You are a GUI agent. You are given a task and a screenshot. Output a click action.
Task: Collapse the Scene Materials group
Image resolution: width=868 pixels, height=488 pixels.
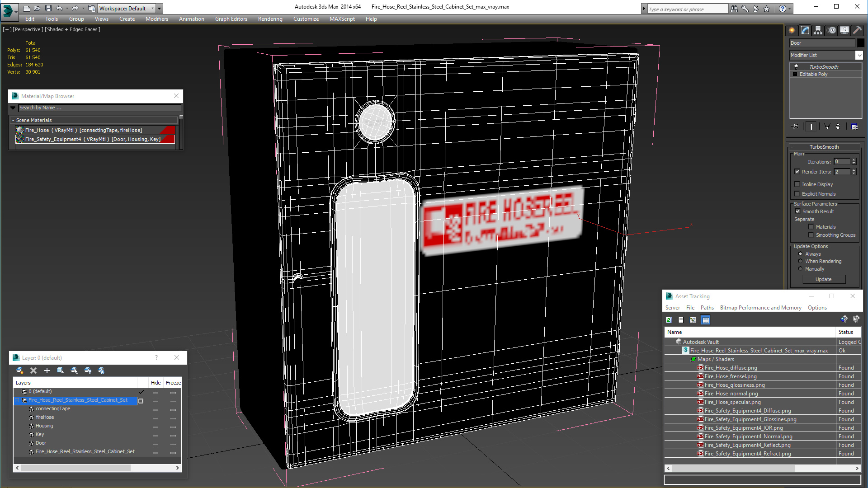point(14,120)
